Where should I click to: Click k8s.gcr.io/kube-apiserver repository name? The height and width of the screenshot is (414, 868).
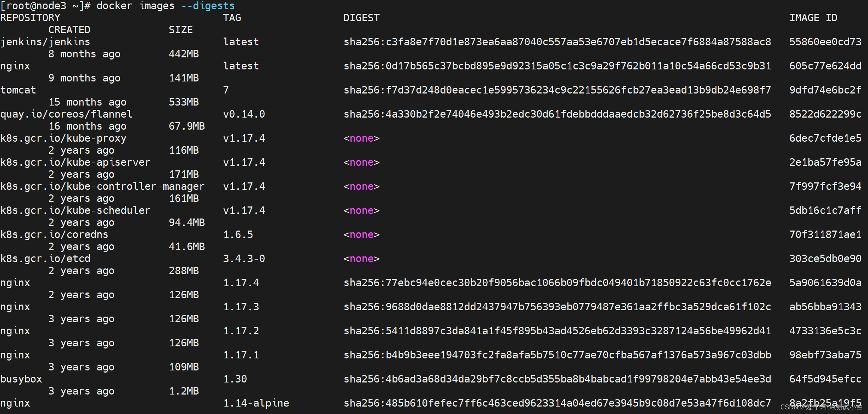point(75,163)
